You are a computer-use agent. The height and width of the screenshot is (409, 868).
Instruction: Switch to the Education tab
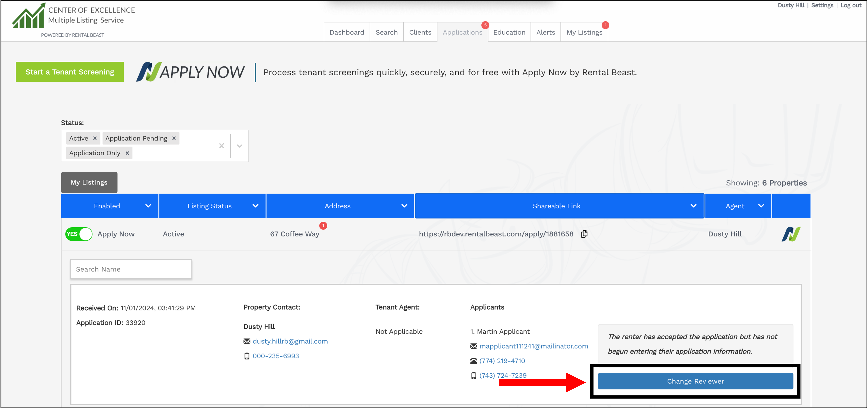coord(509,32)
